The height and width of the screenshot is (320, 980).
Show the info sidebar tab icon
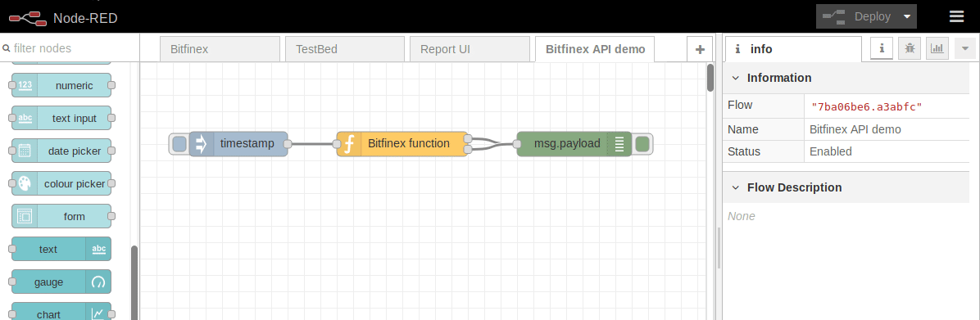881,48
